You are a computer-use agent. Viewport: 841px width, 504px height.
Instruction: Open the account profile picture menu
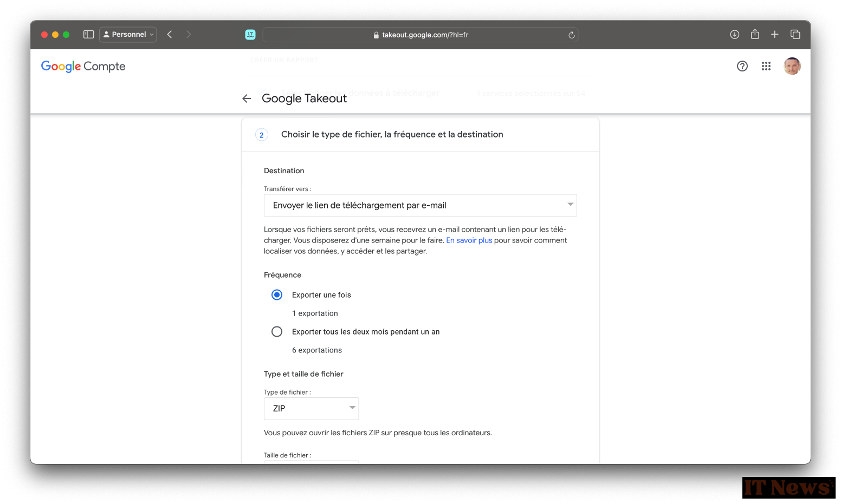[792, 66]
